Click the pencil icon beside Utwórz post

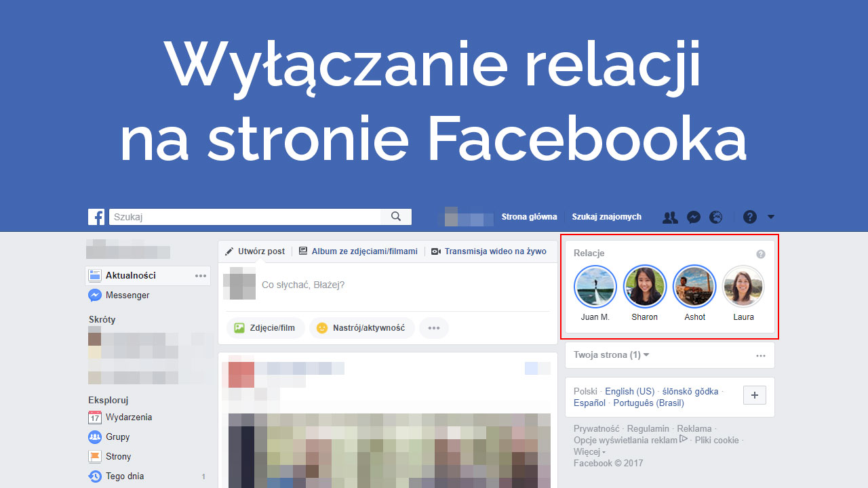(x=229, y=251)
